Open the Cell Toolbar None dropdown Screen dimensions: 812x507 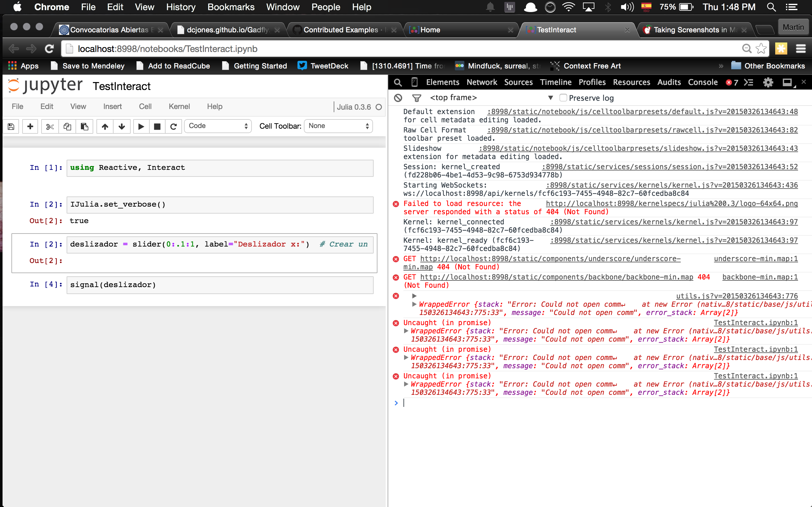tap(338, 126)
